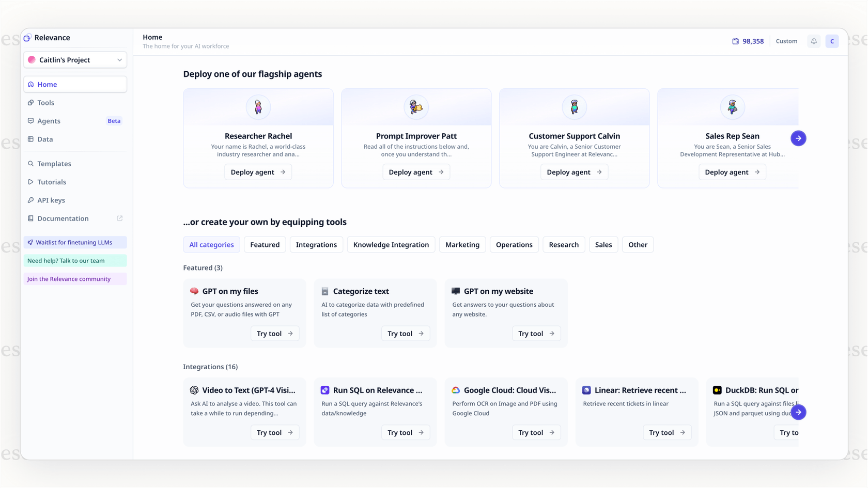868x488 pixels.
Task: Click the next arrow on the flagship agents row
Action: [798, 138]
